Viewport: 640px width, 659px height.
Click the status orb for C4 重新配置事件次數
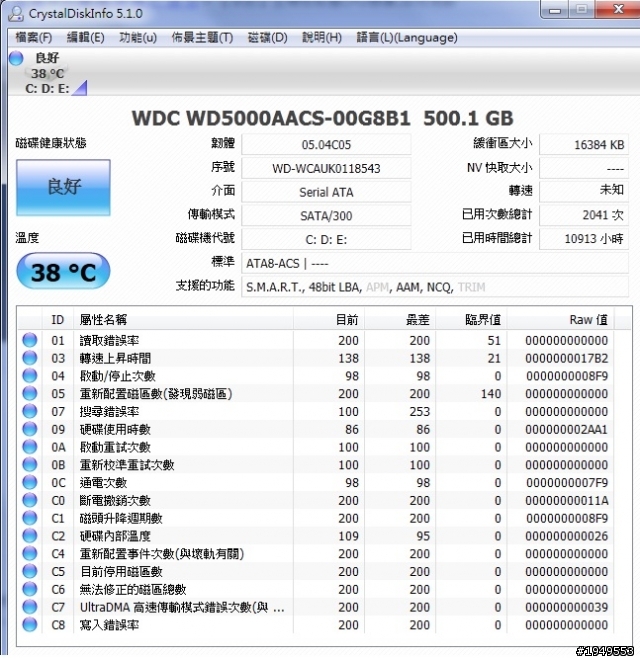(x=30, y=554)
